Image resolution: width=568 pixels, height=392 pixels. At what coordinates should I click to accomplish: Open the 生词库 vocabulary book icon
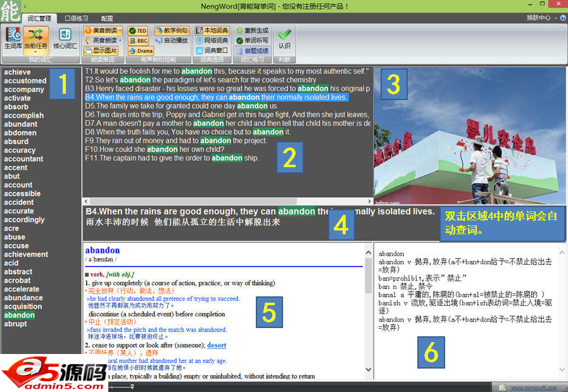point(13,37)
